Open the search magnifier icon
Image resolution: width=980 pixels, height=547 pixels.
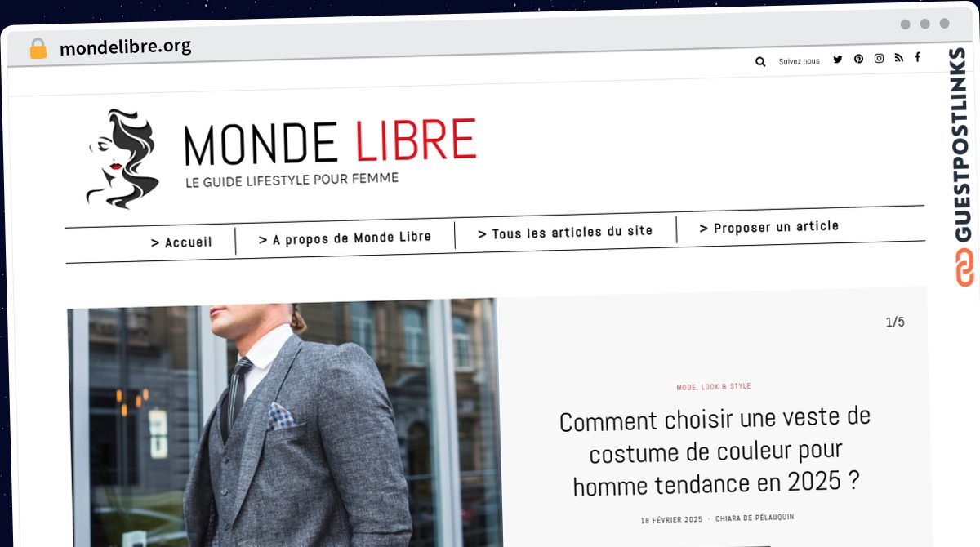[x=760, y=61]
